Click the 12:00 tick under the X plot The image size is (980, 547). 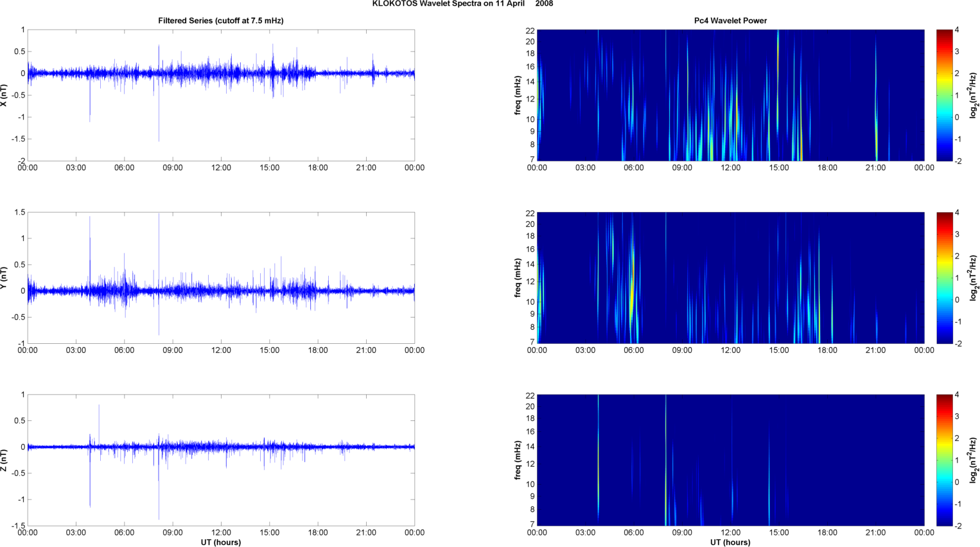(x=221, y=168)
